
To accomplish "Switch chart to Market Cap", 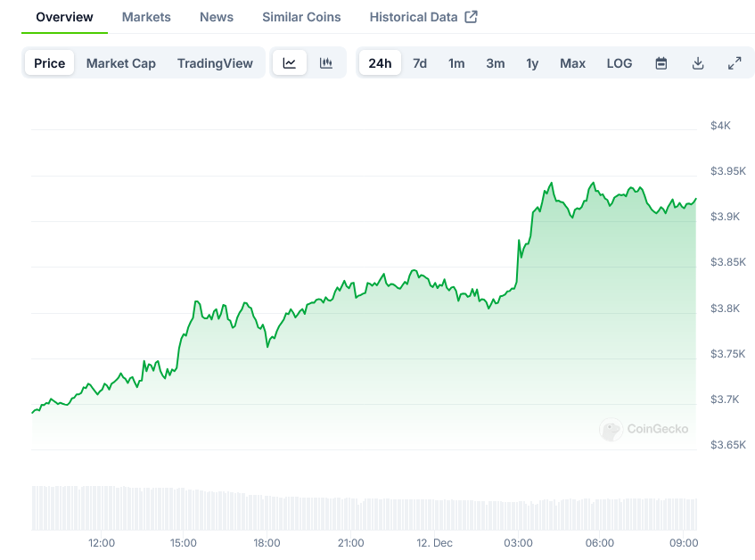I will [121, 63].
